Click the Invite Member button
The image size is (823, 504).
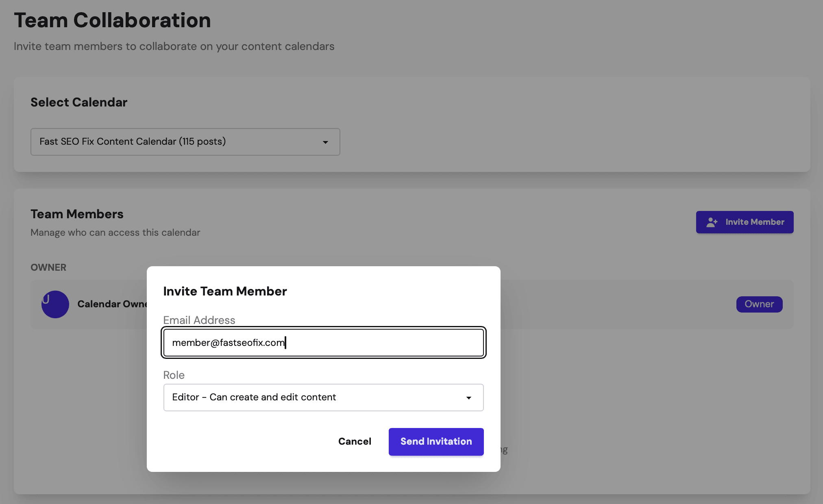point(745,222)
